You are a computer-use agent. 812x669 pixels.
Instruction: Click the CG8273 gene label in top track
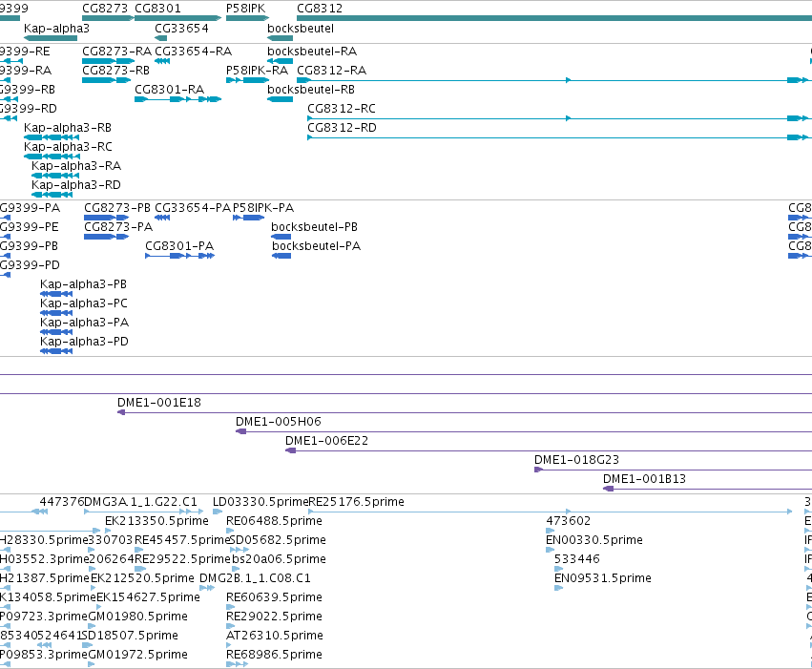click(x=105, y=9)
